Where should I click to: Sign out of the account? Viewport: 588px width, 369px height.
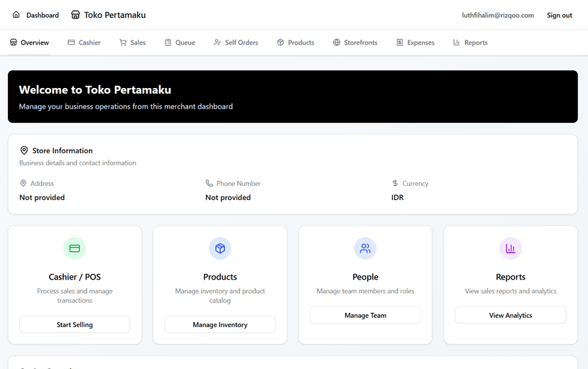pyautogui.click(x=559, y=15)
